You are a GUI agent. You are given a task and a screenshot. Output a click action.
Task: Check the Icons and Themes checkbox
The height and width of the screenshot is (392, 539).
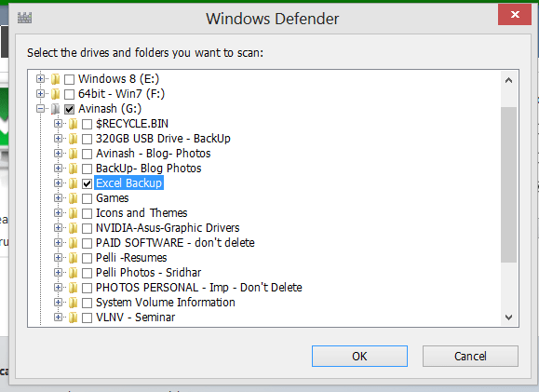pos(87,213)
